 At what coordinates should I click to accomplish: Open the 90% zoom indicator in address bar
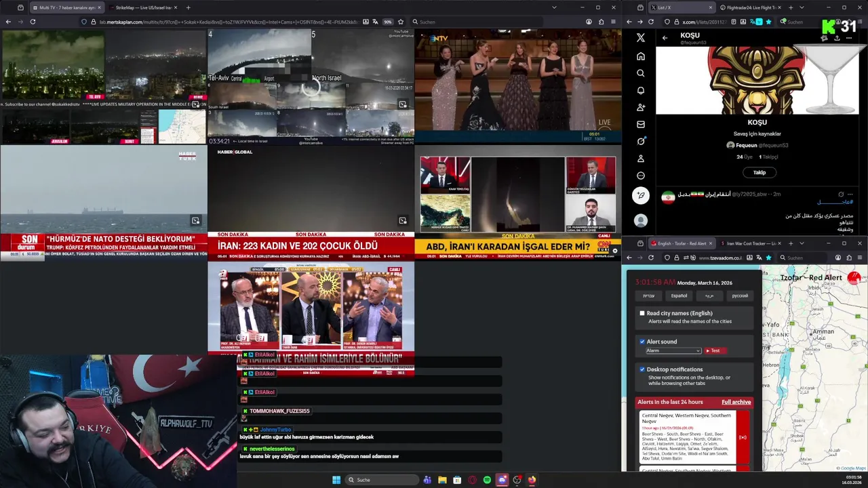(x=388, y=22)
